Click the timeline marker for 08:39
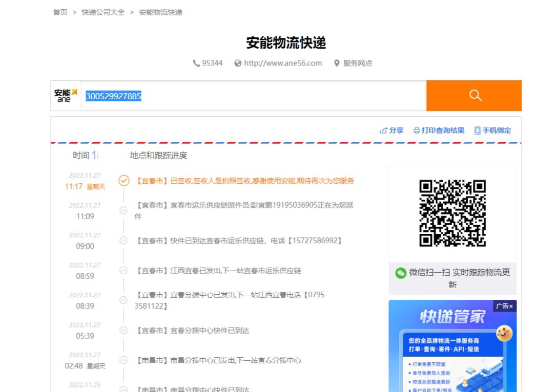 123,300
